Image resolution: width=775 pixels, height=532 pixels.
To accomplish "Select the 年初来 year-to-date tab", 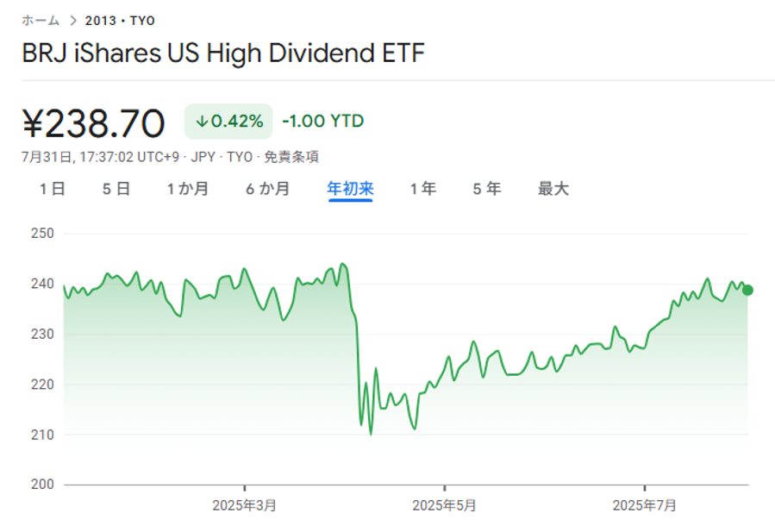I will (350, 189).
